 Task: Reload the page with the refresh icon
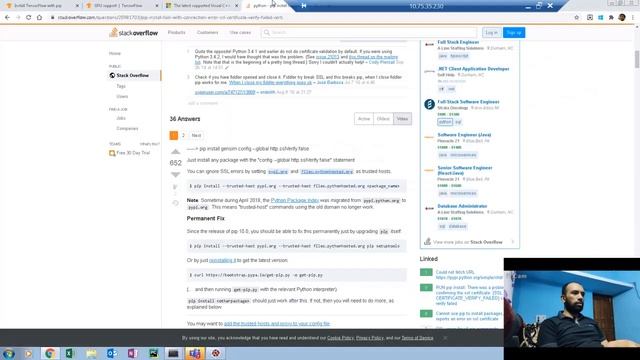[x=29, y=18]
